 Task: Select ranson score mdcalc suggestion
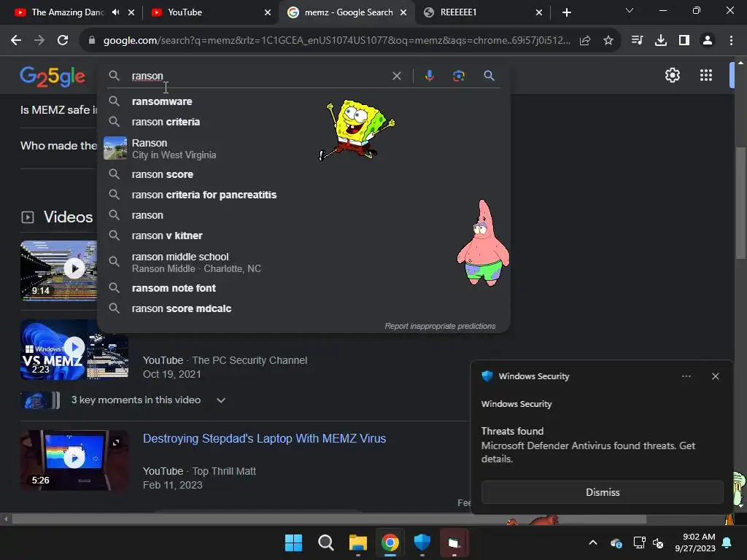(303, 308)
